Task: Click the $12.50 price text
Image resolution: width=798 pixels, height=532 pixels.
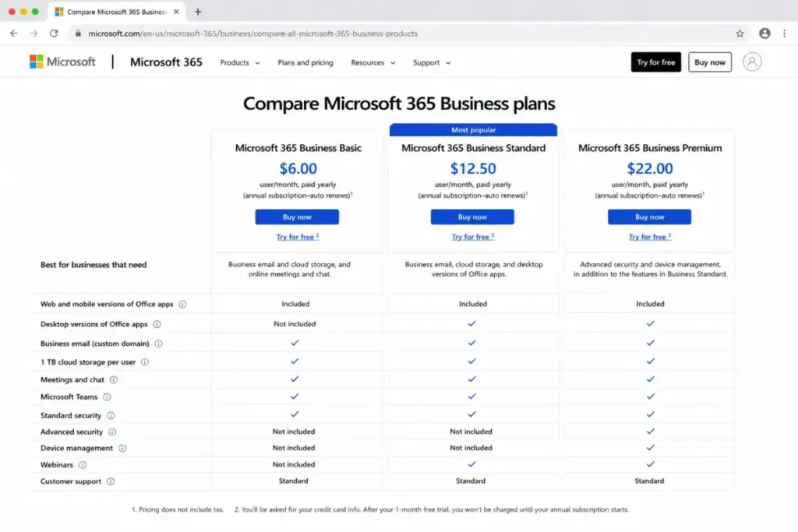Action: click(x=473, y=168)
